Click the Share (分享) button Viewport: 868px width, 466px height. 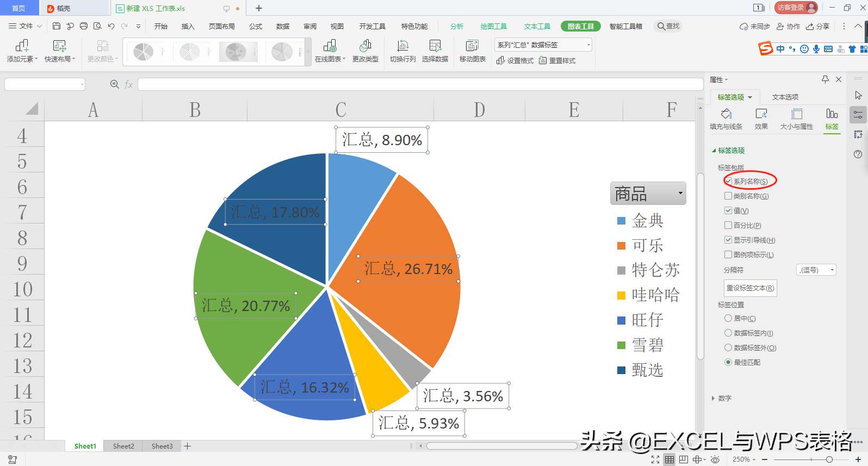point(818,26)
